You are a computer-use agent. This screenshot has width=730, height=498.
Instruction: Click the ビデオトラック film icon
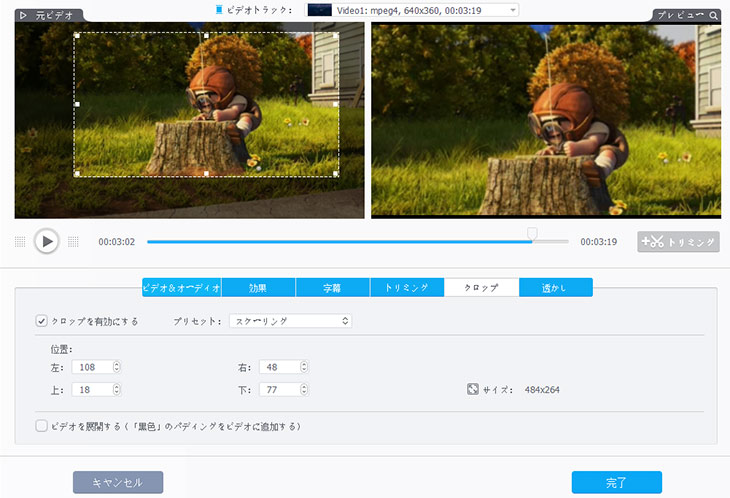tap(219, 10)
